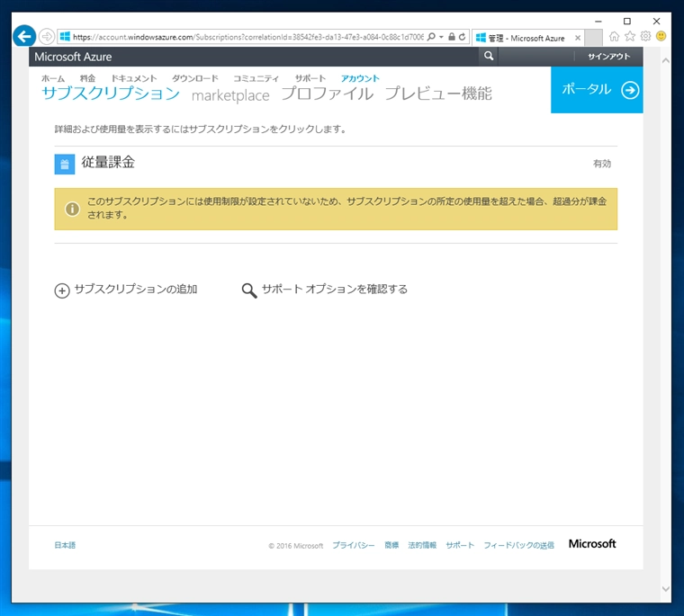Screen dimensions: 684x616
Task: Minimize the browser window
Action: pyautogui.click(x=598, y=21)
